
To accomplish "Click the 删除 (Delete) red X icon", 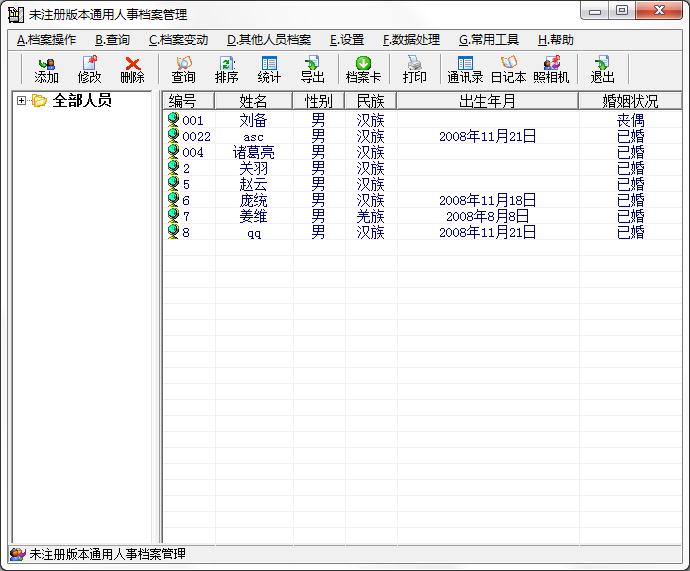I will tap(132, 64).
